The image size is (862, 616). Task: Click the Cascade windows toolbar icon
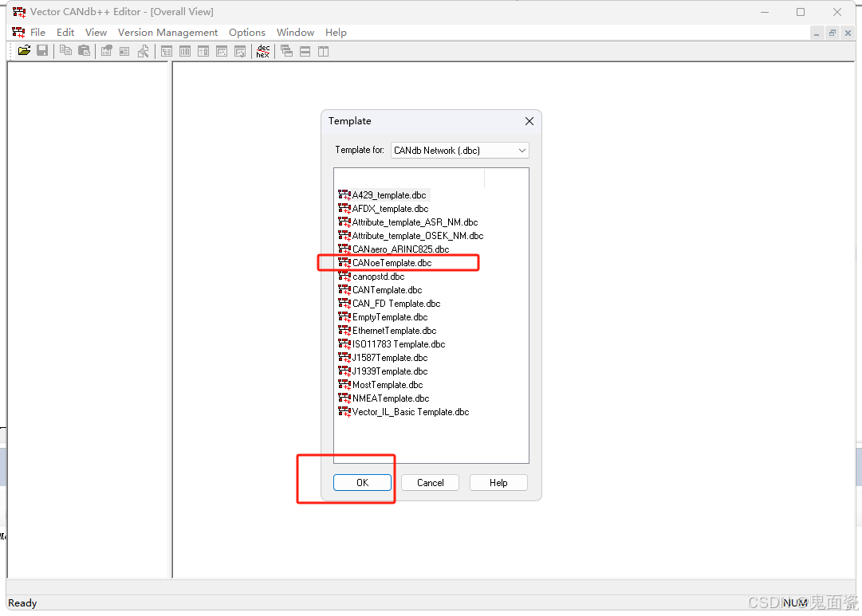click(x=286, y=51)
